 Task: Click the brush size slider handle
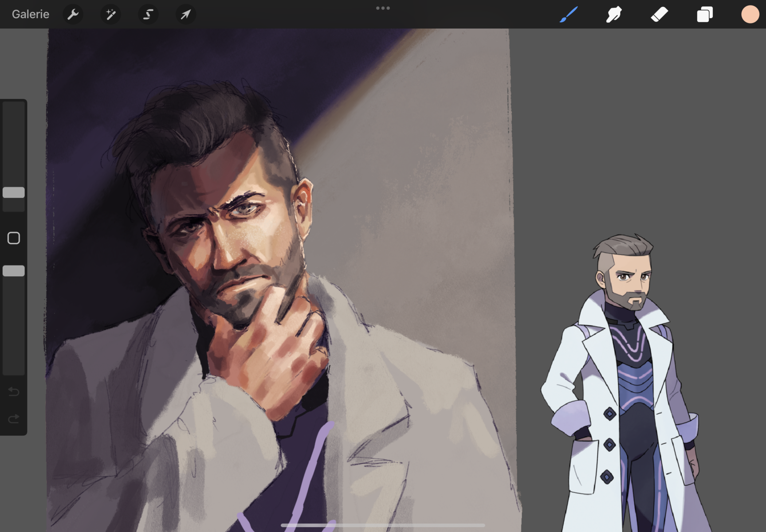point(14,192)
